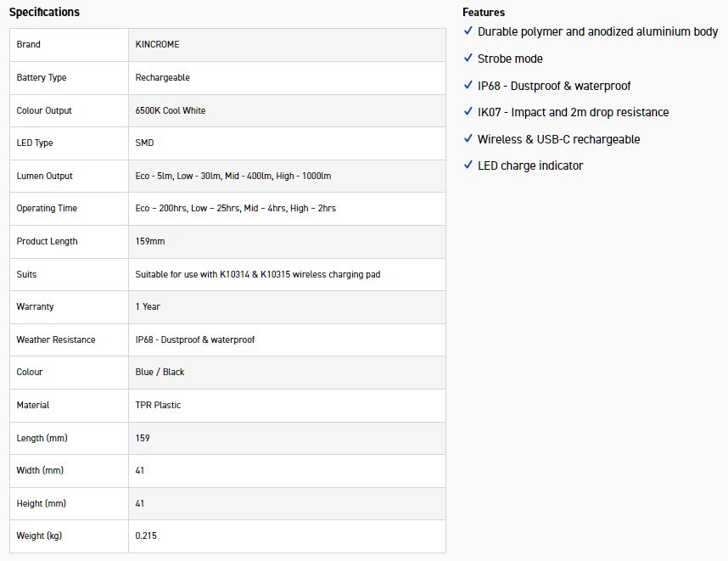This screenshot has width=728, height=561.
Task: Click the checkmark next to LED charge indicator
Action: [468, 165]
